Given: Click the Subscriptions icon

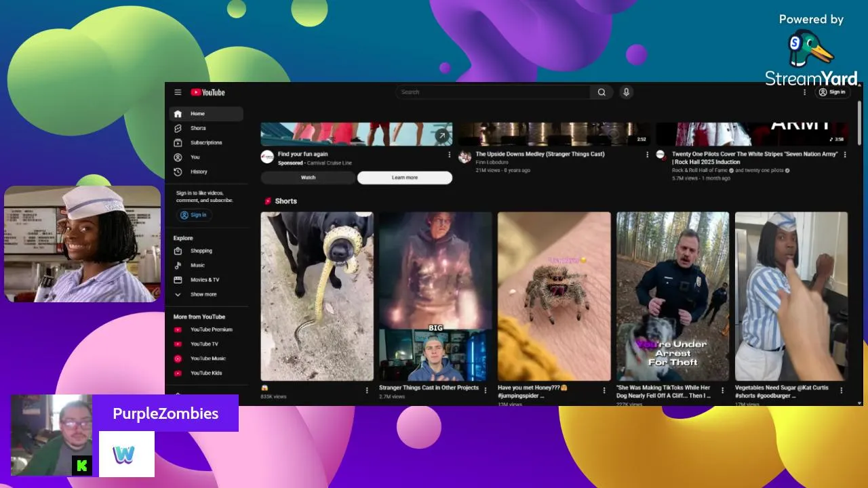Looking at the screenshot, I should pyautogui.click(x=178, y=142).
